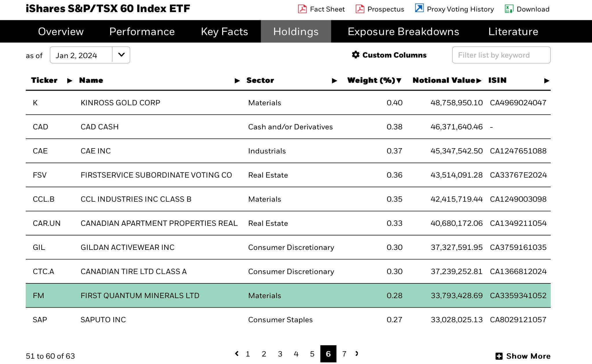592x364 pixels.
Task: Click the Ticker column header
Action: (x=44, y=80)
